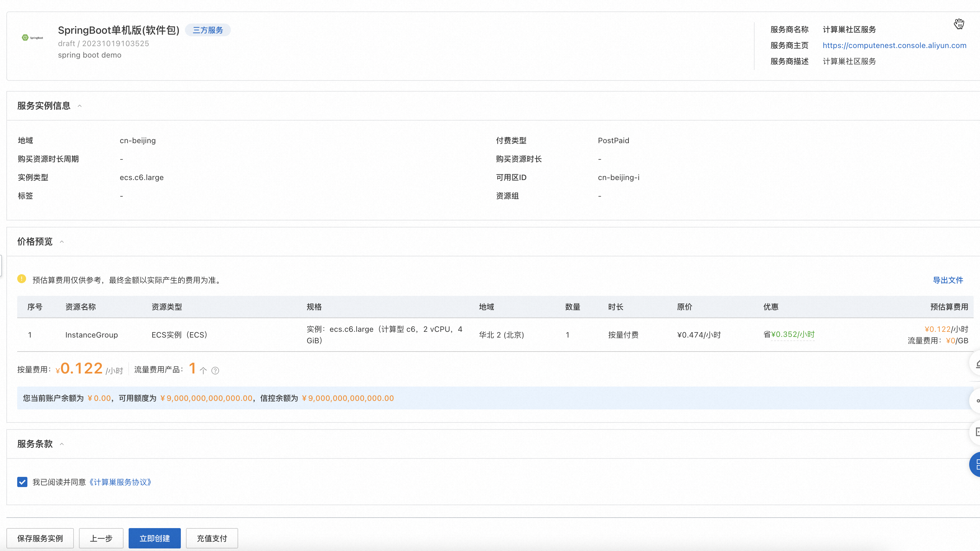Screen dimensions: 980x551
Task: Click the yellow warning icon beside the estimate notice
Action: (22, 279)
